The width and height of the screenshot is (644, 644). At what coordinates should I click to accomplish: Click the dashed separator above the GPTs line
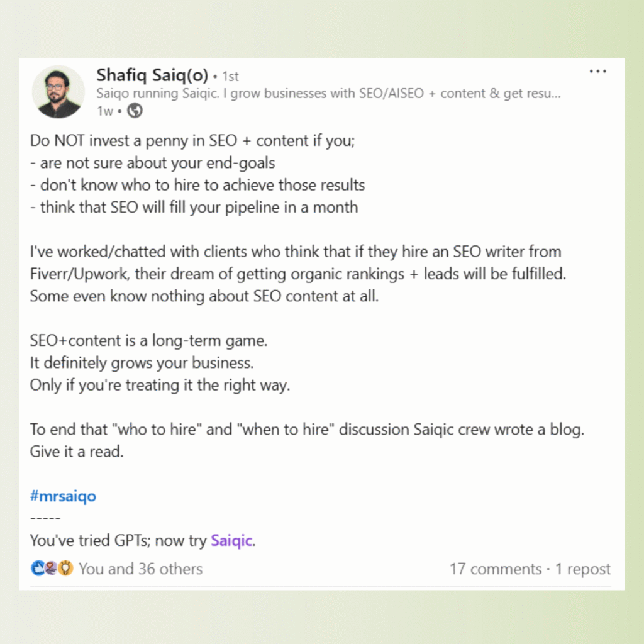(45, 518)
